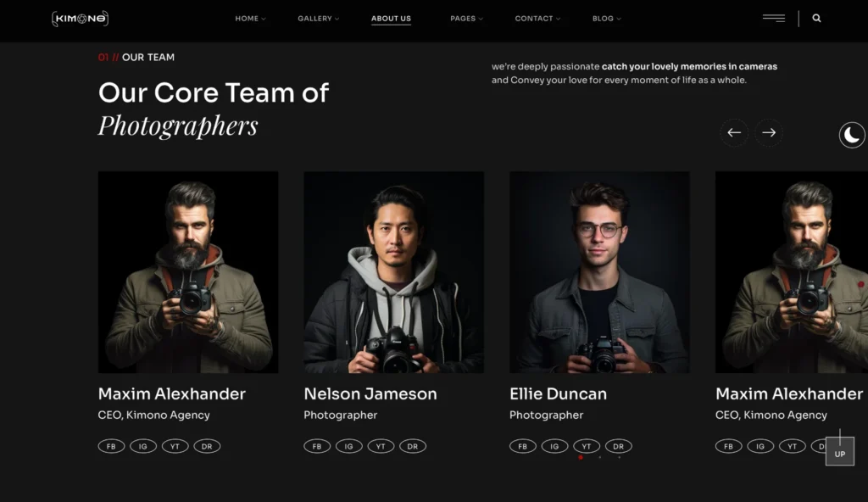Screen dimensions: 868x502
Task: Click the previous slide left arrow
Action: coord(734,132)
